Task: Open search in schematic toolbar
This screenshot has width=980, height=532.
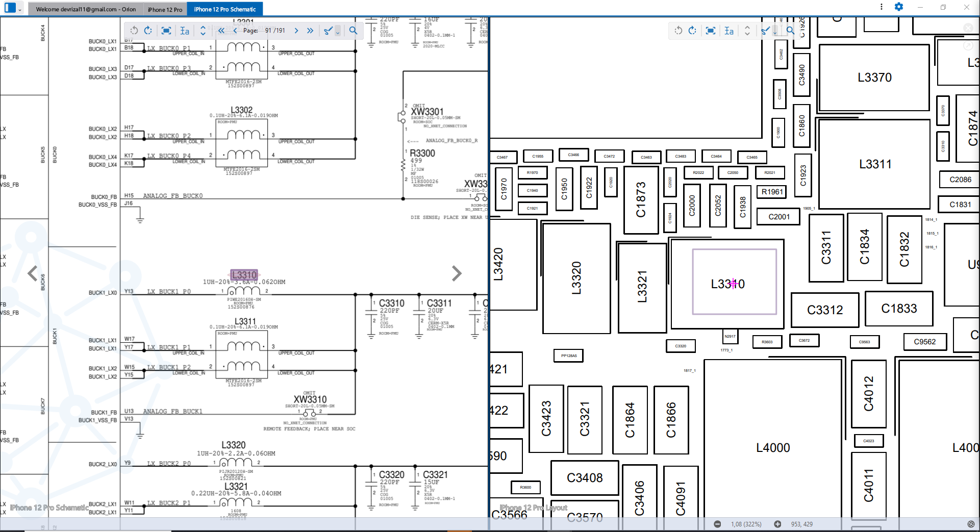Action: click(x=353, y=31)
